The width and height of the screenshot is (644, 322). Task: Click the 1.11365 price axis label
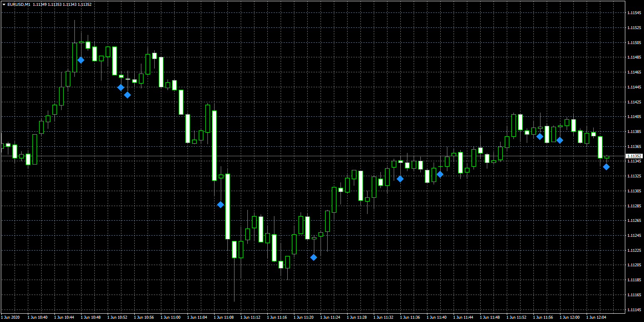click(x=634, y=147)
